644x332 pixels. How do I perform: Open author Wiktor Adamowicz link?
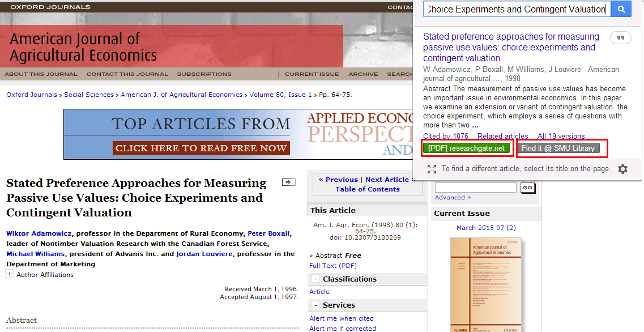(39, 233)
